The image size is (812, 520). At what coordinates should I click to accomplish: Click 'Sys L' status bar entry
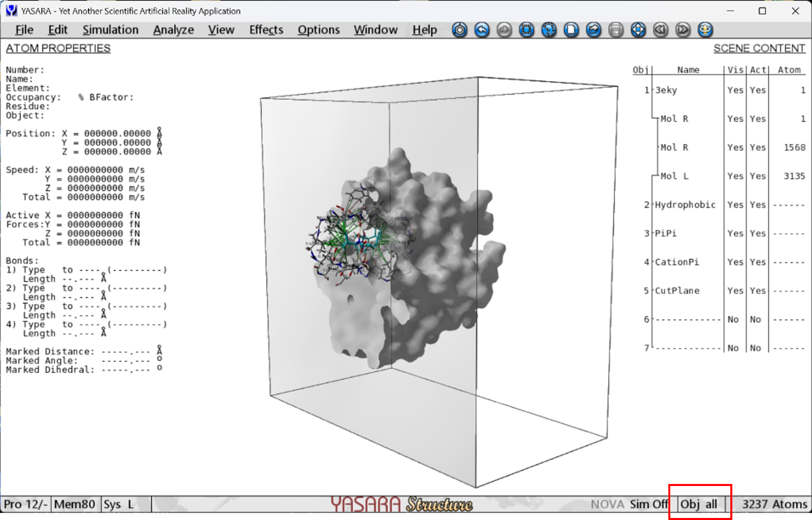click(x=119, y=504)
